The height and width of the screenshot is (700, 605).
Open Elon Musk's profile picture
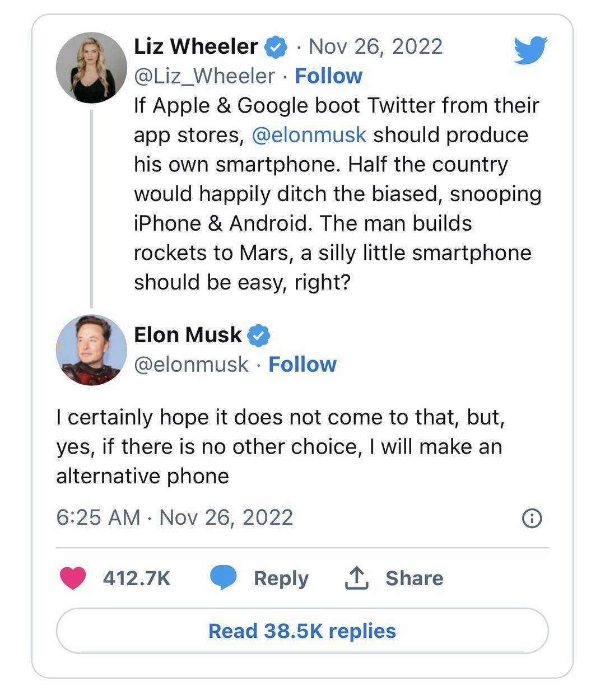tap(91, 350)
